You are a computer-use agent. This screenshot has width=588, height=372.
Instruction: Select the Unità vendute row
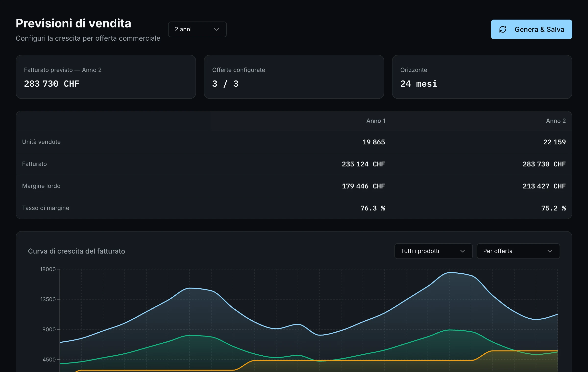[294, 142]
